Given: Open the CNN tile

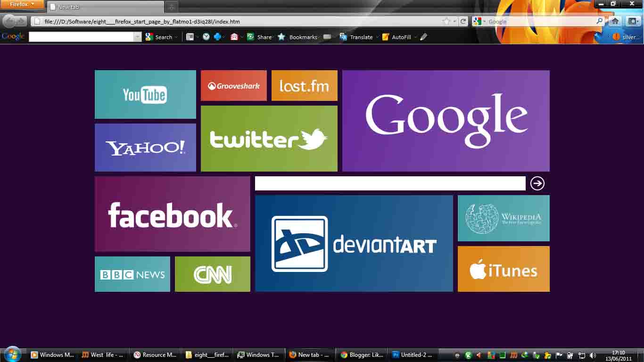Looking at the screenshot, I should coord(213,274).
